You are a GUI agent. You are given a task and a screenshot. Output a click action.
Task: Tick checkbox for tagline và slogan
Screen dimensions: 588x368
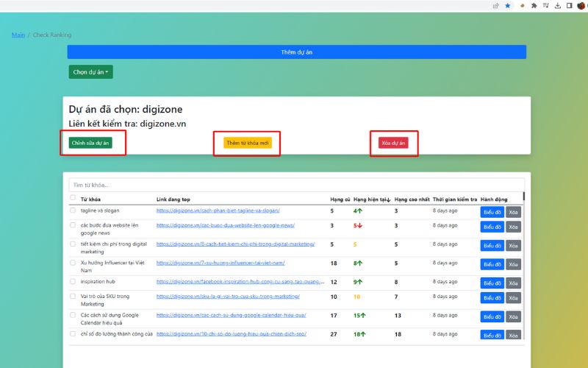point(73,210)
